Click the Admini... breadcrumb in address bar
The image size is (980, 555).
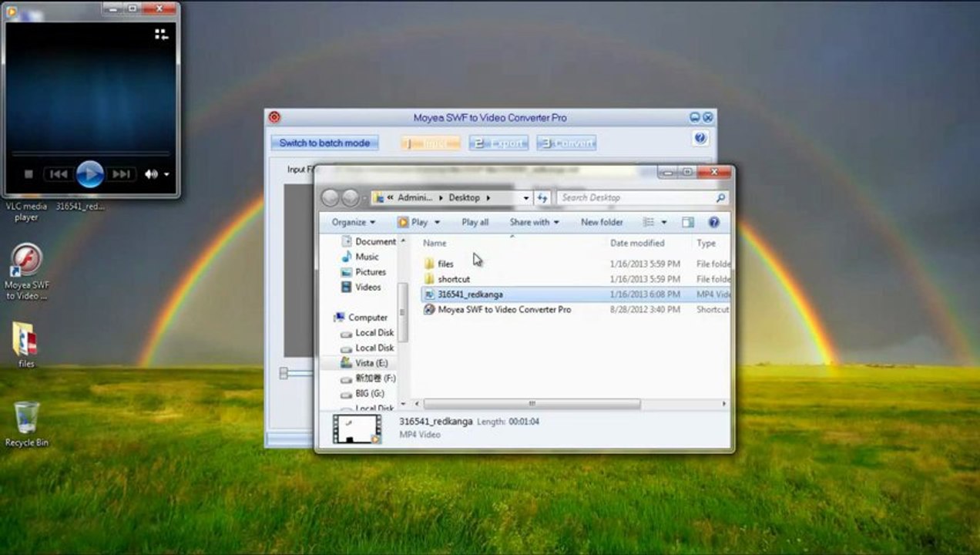coord(415,197)
